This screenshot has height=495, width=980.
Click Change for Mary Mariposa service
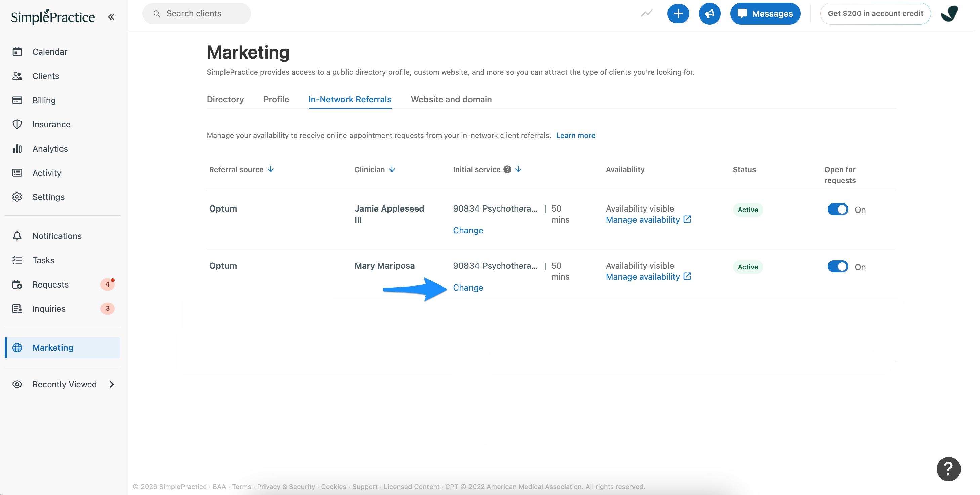tap(467, 288)
